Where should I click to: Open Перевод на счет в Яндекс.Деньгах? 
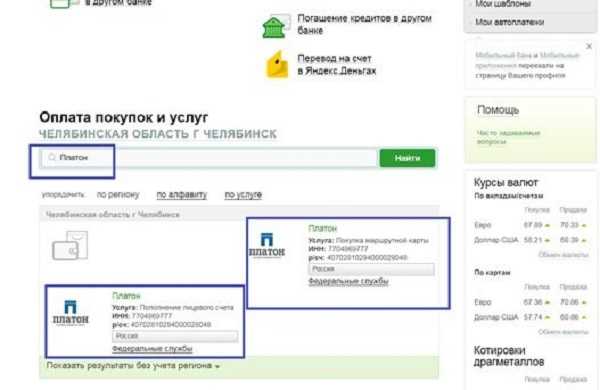point(337,65)
